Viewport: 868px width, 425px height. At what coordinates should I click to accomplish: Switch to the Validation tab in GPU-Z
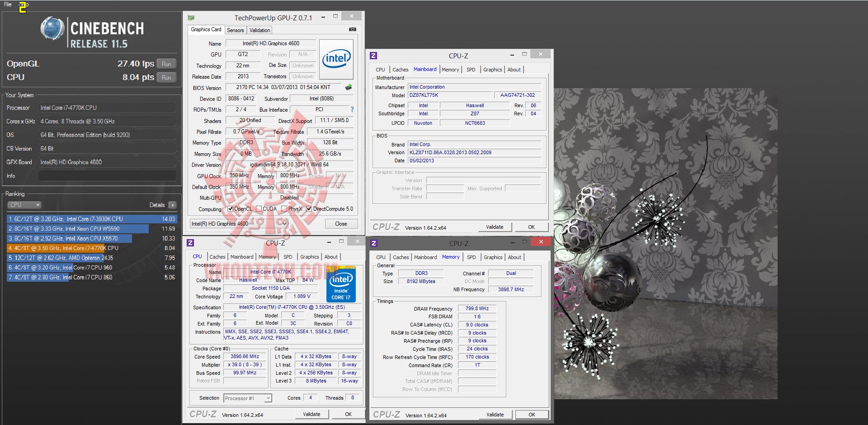pos(259,30)
